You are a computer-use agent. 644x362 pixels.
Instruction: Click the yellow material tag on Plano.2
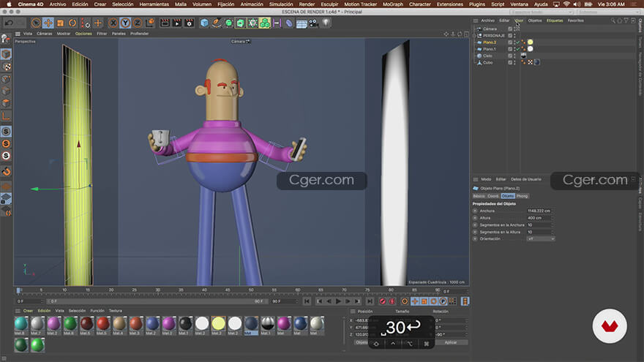[x=531, y=42]
